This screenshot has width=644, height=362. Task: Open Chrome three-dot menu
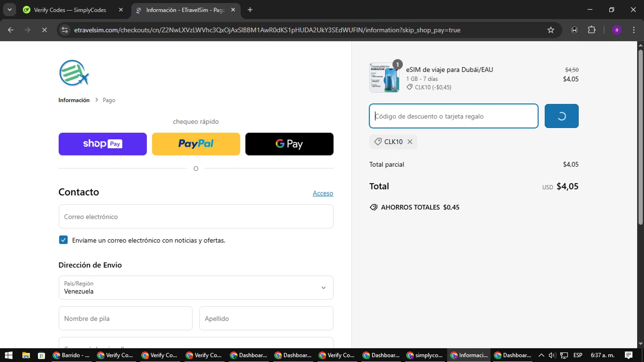tap(634, 30)
